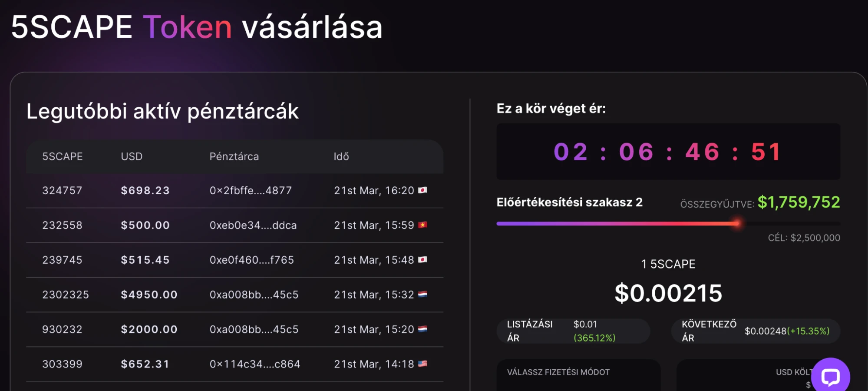
Task: Click the Vietnam flag on the 15:59 row
Action: [x=422, y=225]
